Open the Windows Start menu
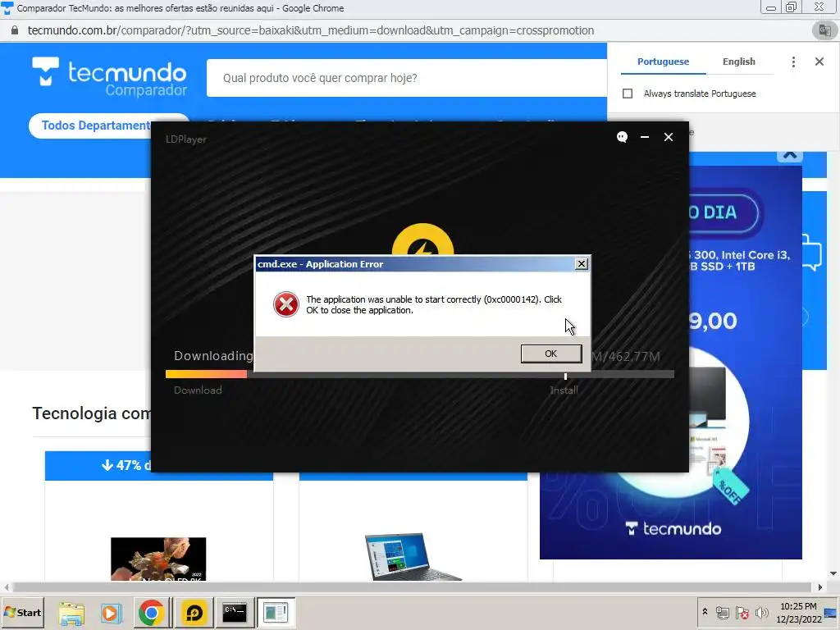 (x=23, y=612)
